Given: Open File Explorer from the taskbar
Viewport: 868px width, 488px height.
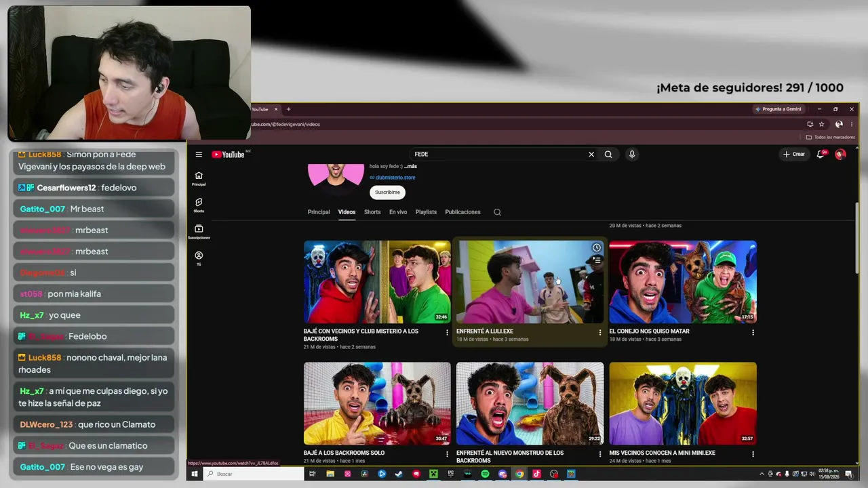Looking at the screenshot, I should pos(330,474).
